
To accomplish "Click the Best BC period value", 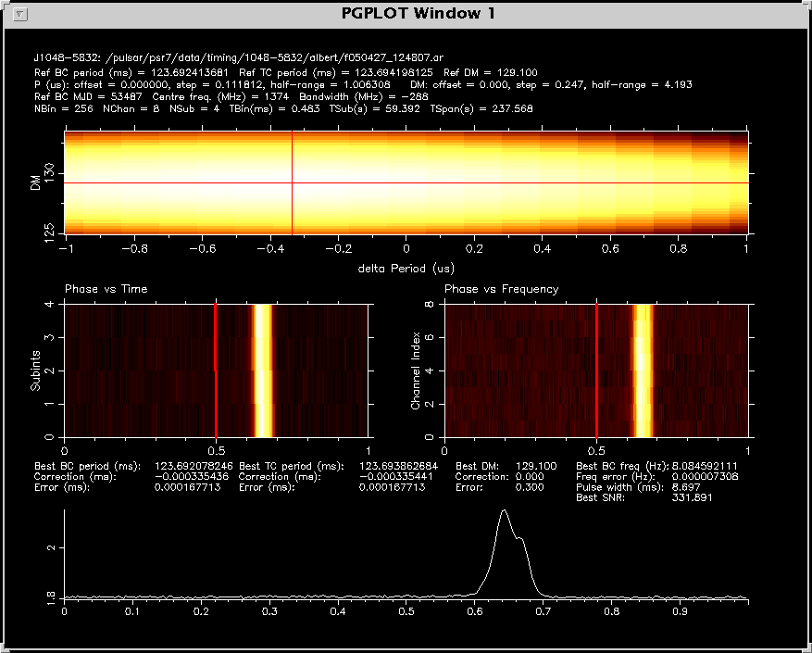I will point(193,466).
